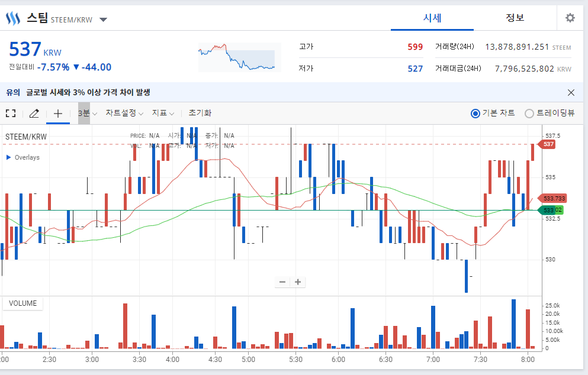The image size is (588, 375).
Task: Click the 초기화 reset button
Action: point(200,113)
